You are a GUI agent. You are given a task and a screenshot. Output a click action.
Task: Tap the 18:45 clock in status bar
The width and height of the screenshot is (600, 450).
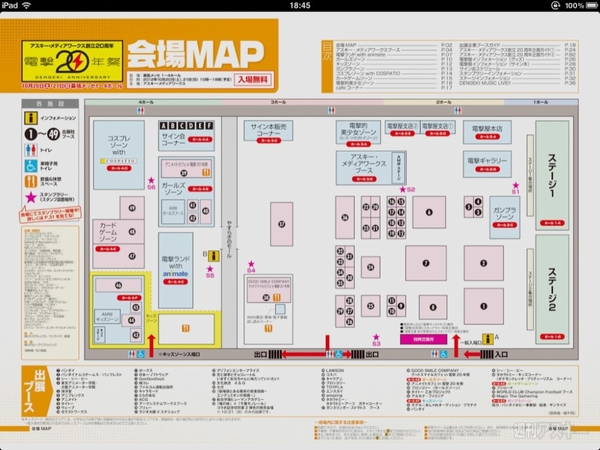(x=300, y=5)
